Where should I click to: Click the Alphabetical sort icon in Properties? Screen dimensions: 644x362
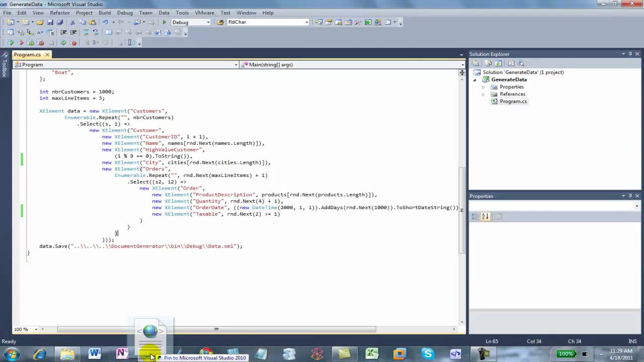click(485, 216)
